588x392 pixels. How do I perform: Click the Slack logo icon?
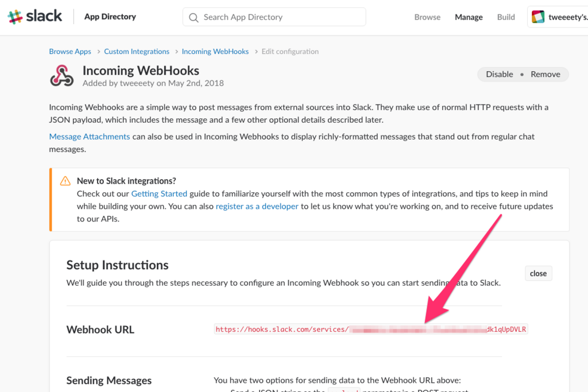[15, 17]
